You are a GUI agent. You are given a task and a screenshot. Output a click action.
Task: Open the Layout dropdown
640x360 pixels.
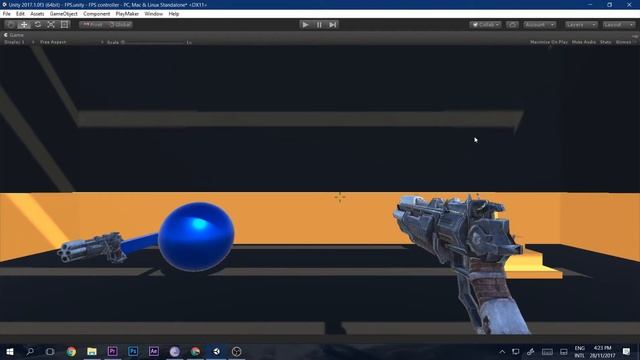tap(619, 24)
